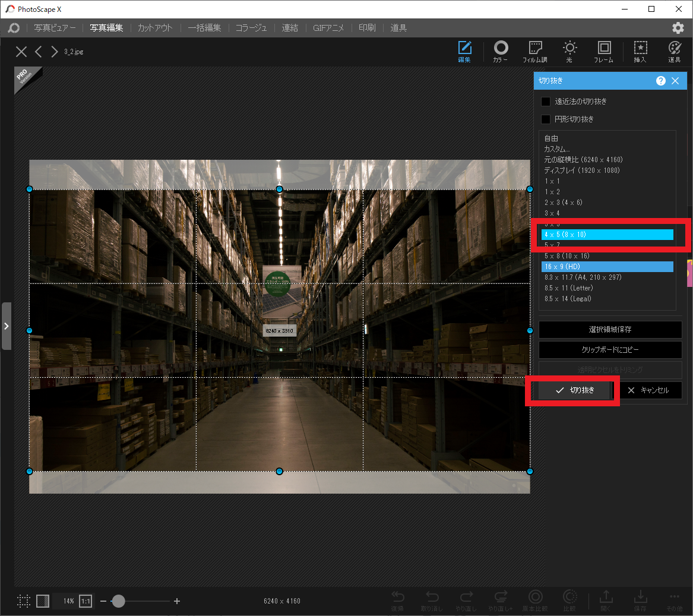The height and width of the screenshot is (616, 693).
Task: Apply crop with the 切り抜き button
Action: click(574, 390)
